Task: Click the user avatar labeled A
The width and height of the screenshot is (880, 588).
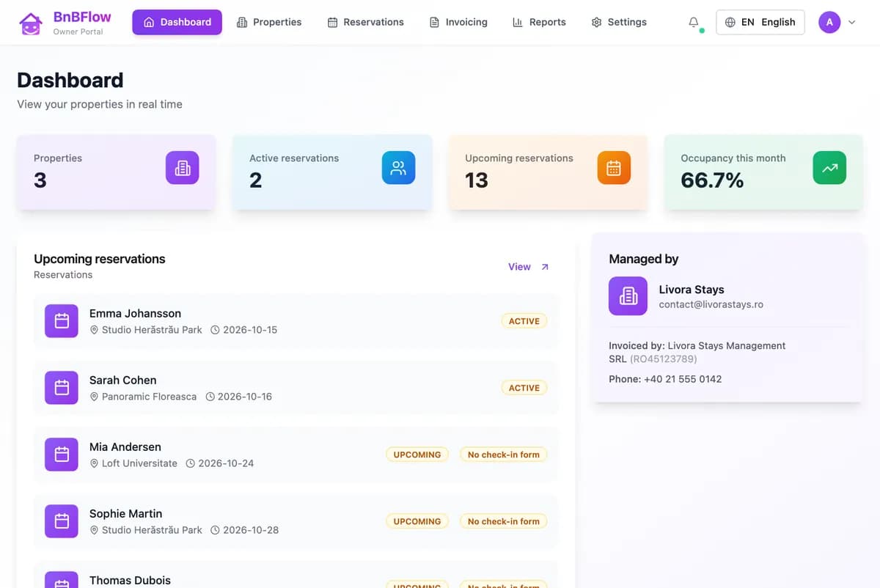Action: 829,22
